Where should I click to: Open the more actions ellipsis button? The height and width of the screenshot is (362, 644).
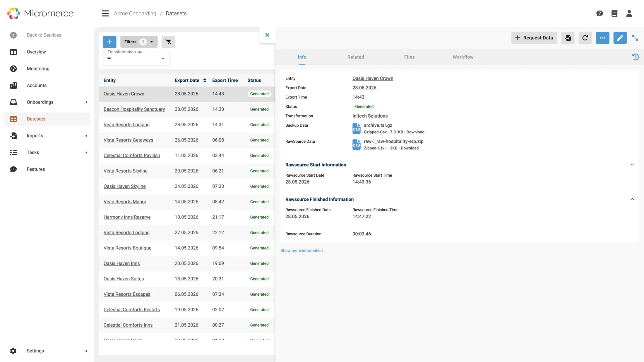coord(603,38)
